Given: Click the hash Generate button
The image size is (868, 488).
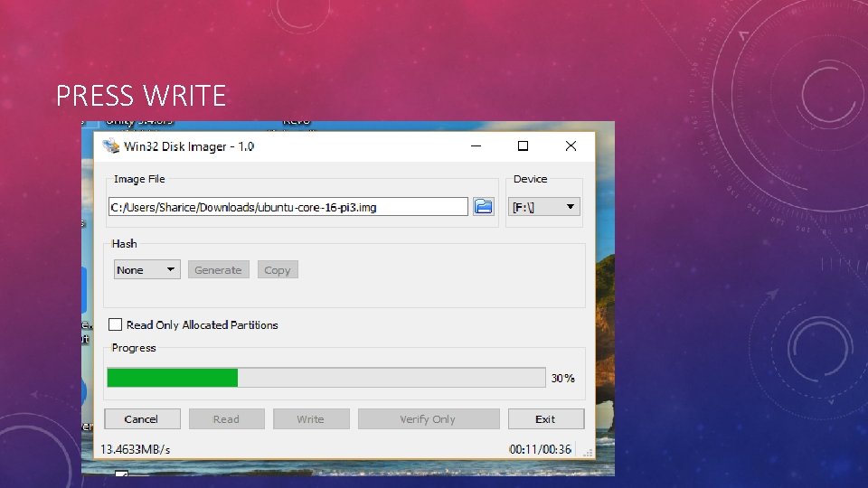Looking at the screenshot, I should point(218,270).
